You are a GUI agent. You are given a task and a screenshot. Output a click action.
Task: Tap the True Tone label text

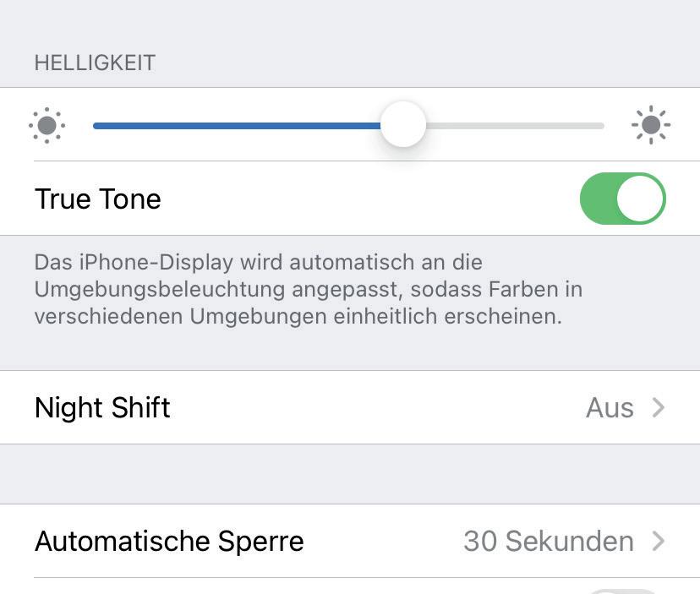point(97,199)
